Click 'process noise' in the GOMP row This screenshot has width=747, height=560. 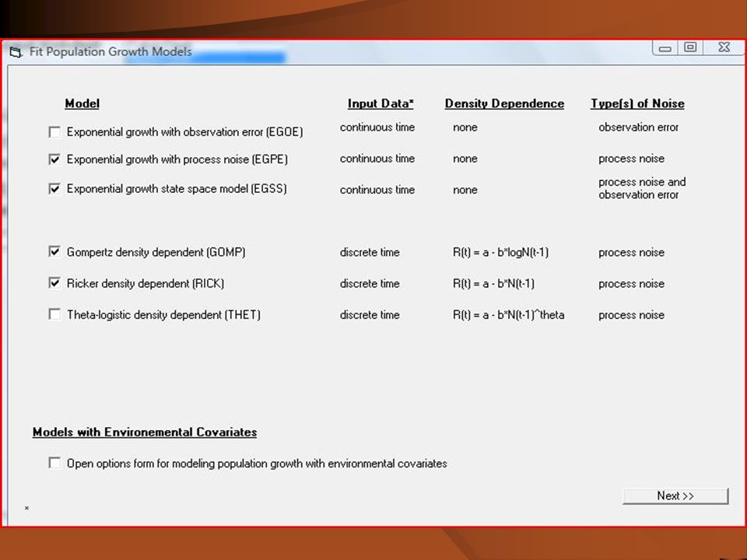pyautogui.click(x=631, y=252)
